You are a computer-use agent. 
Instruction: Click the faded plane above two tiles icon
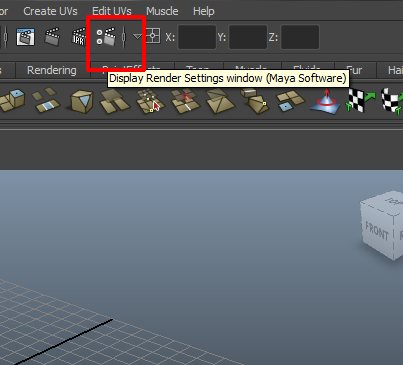(114, 101)
